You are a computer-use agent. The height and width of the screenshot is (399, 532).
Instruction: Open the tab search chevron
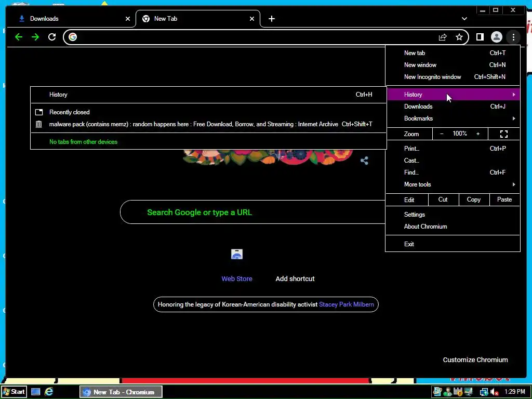point(464,19)
